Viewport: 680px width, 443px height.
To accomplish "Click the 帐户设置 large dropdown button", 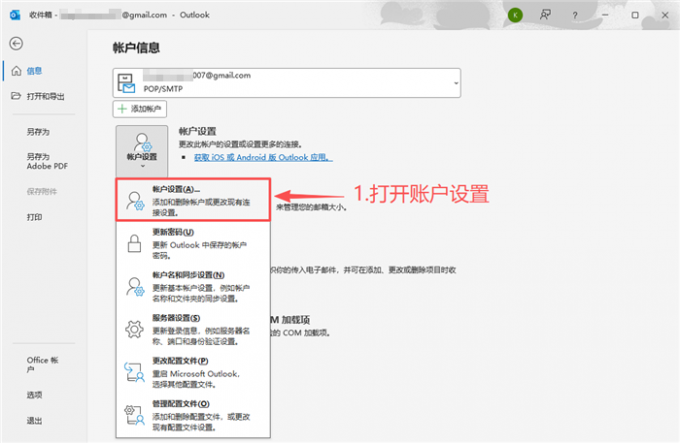I will pyautogui.click(x=142, y=150).
